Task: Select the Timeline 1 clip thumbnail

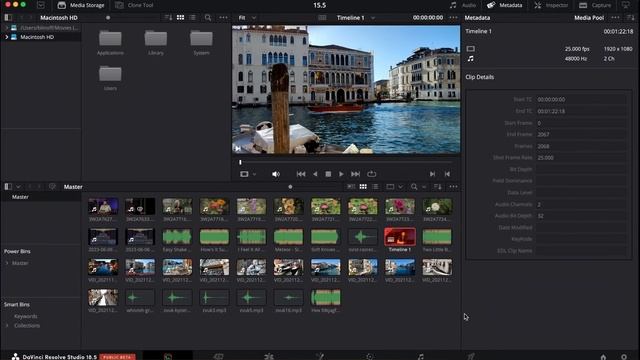Action: point(400,237)
